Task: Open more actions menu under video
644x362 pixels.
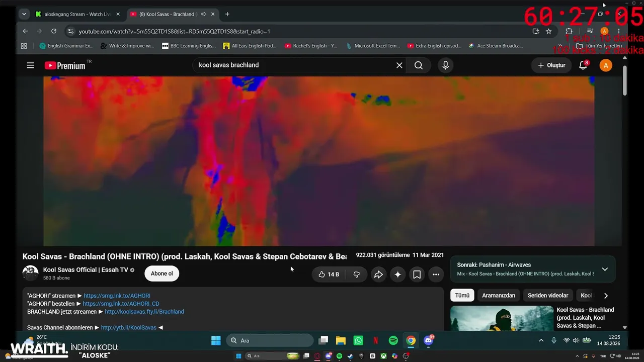Action: point(436,275)
